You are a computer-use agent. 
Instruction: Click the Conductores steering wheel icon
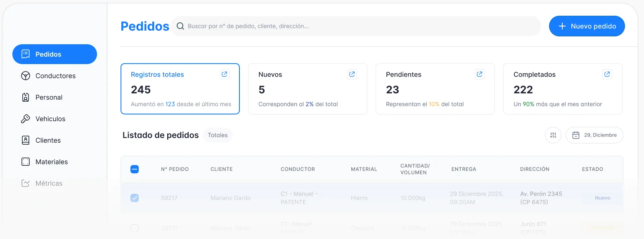coord(26,76)
